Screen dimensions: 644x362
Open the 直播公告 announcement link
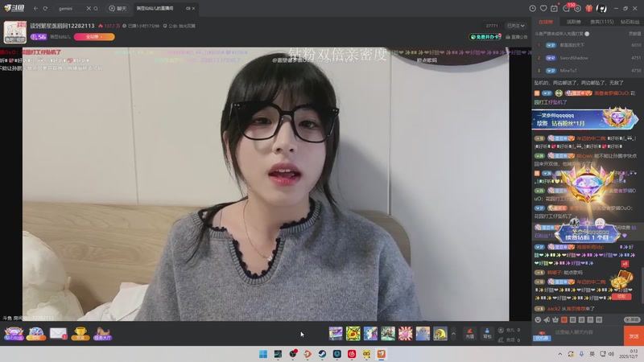[x=516, y=37]
